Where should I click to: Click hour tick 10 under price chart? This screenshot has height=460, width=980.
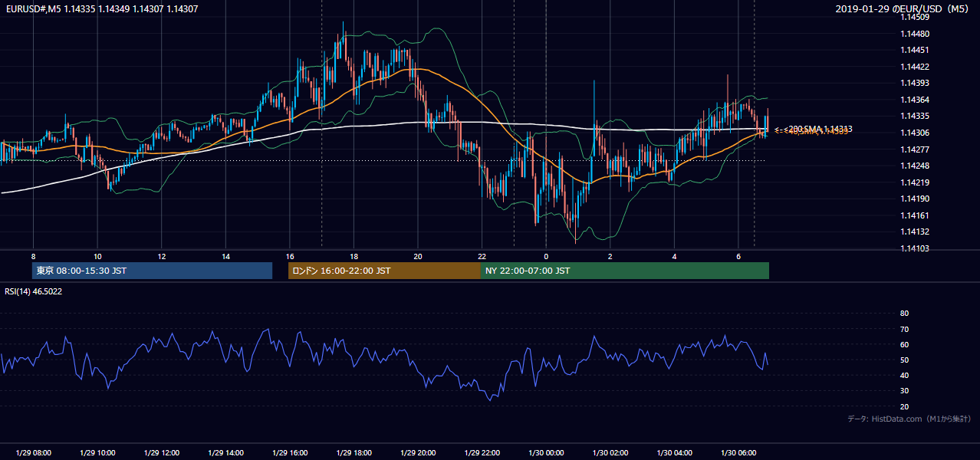pyautogui.click(x=97, y=256)
